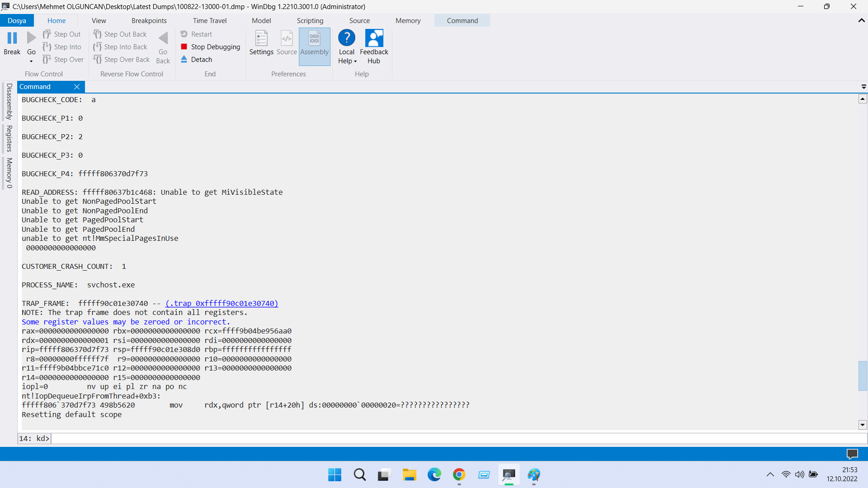Open the Local Help dropdown

coord(355,61)
